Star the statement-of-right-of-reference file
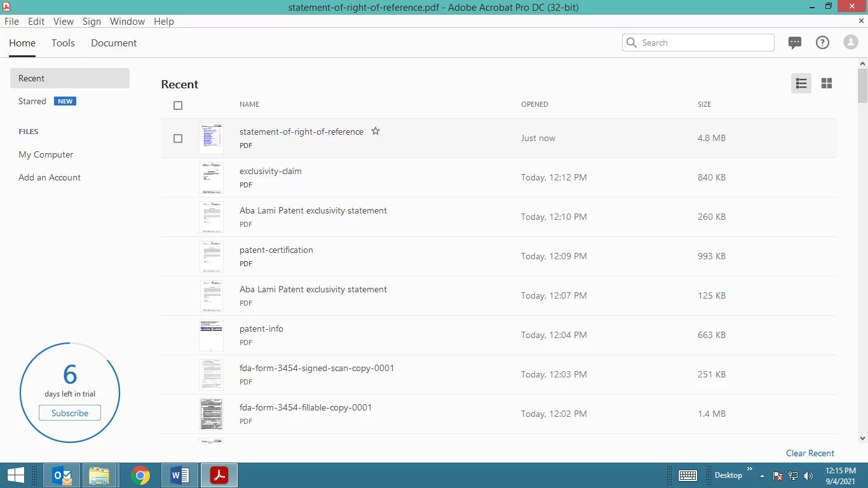Image resolution: width=868 pixels, height=488 pixels. tap(376, 131)
